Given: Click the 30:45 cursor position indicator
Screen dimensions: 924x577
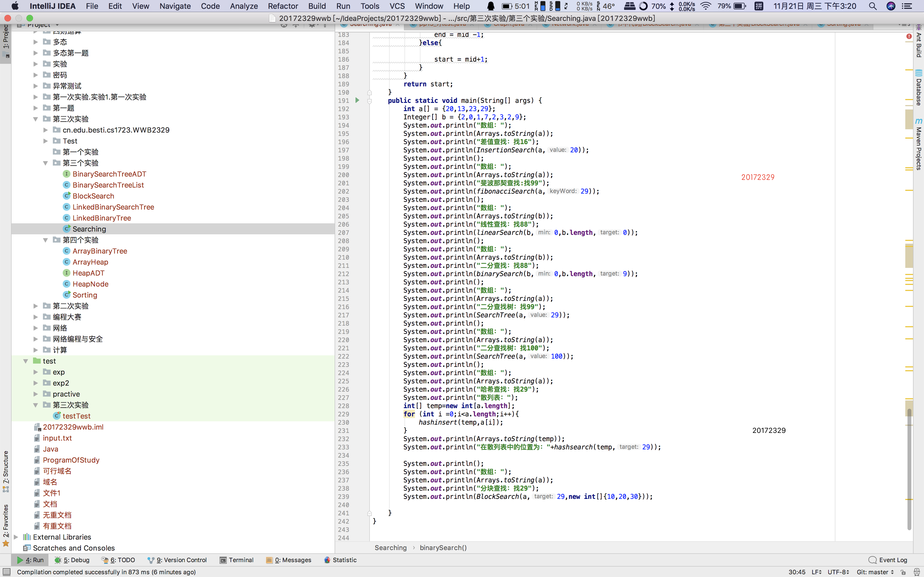Looking at the screenshot, I should click(797, 572).
